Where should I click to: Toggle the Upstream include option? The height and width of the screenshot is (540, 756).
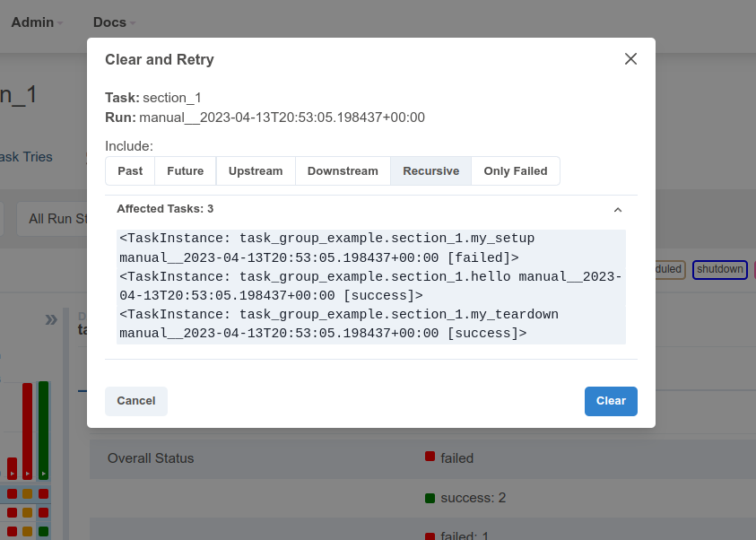click(256, 171)
